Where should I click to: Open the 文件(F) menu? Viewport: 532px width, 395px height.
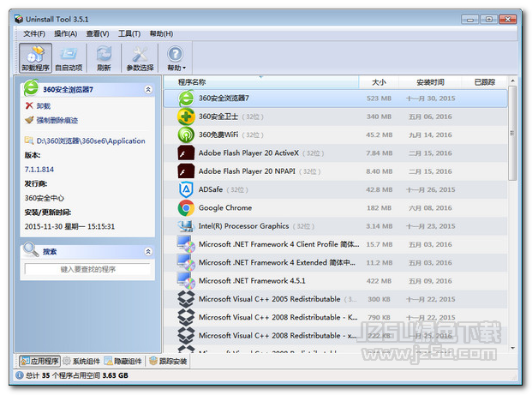[x=34, y=33]
